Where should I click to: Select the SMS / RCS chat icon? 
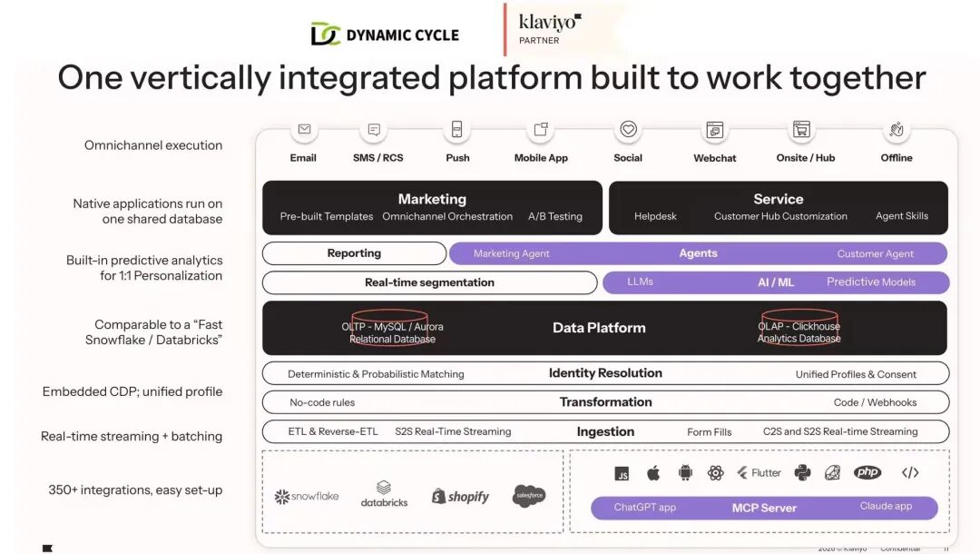coord(374,130)
